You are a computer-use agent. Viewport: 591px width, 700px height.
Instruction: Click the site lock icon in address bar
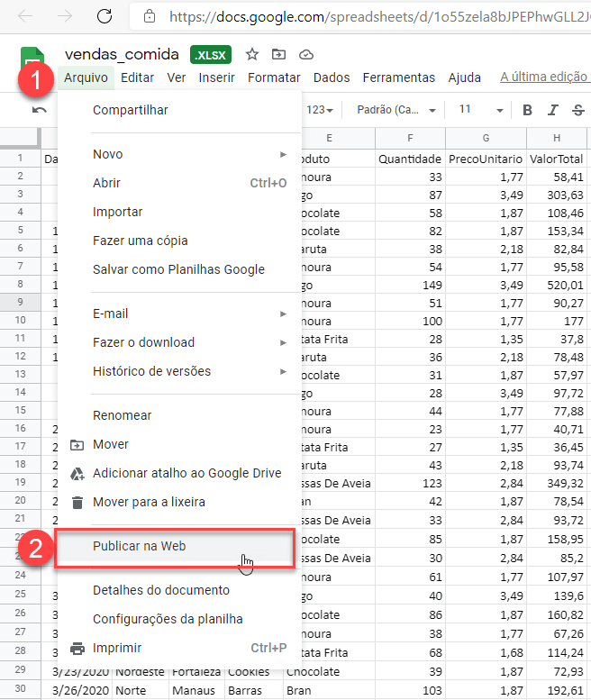[150, 16]
